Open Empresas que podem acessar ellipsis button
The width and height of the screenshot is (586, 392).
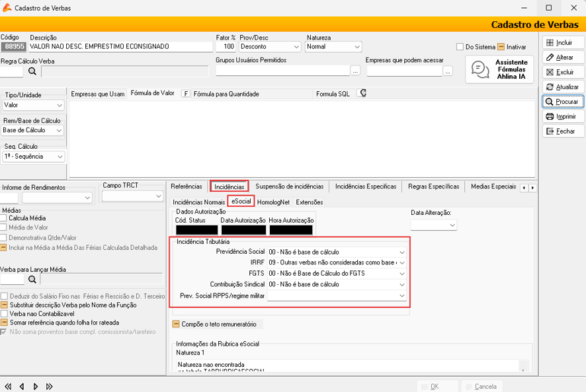pos(448,71)
